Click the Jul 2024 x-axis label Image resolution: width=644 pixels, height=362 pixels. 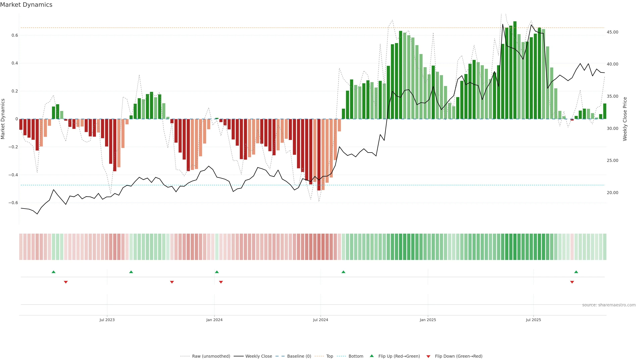tap(320, 320)
